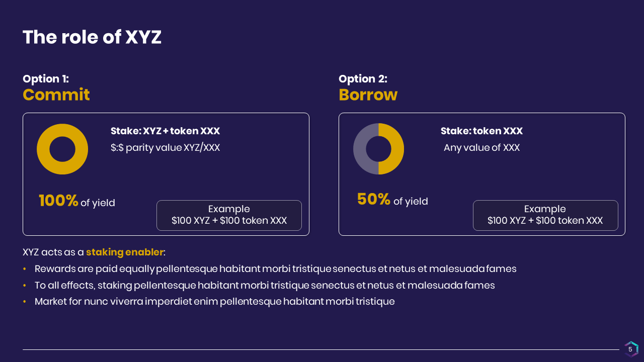
Task: Select the Option 1 label
Action: coord(46,79)
